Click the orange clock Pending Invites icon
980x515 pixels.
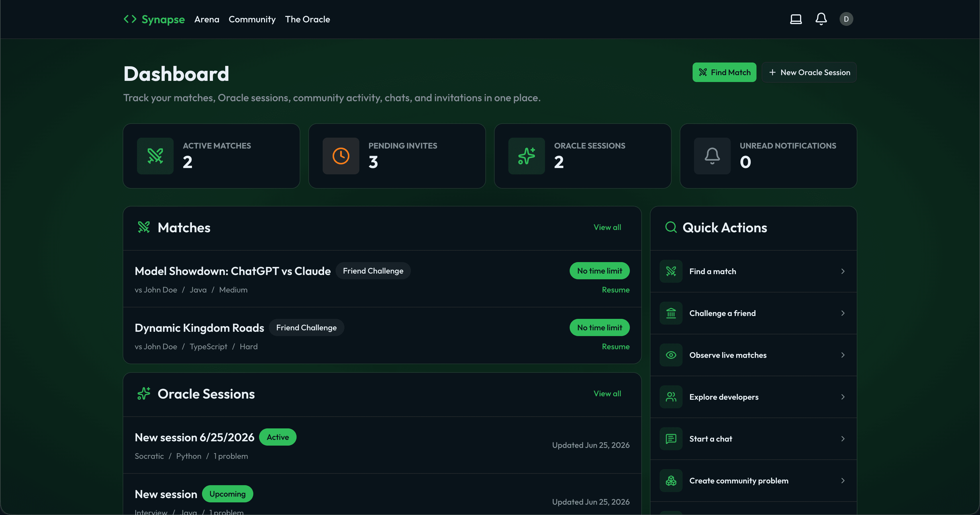[341, 156]
